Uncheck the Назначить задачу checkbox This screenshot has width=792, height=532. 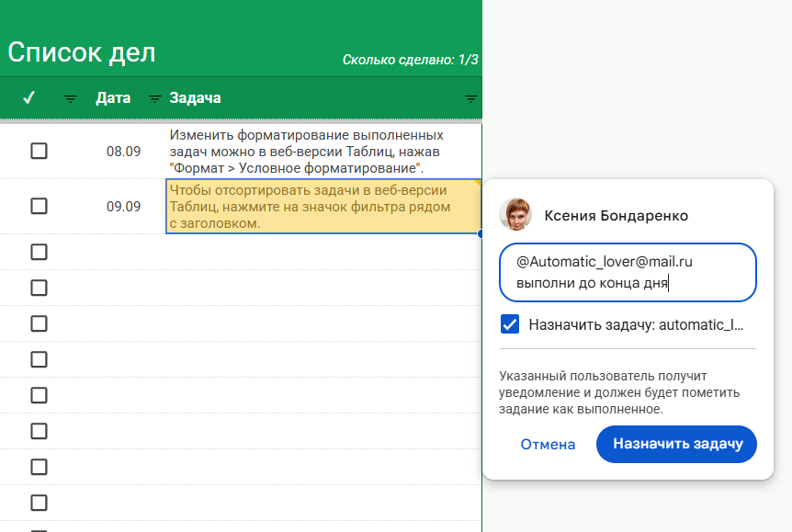(x=510, y=324)
